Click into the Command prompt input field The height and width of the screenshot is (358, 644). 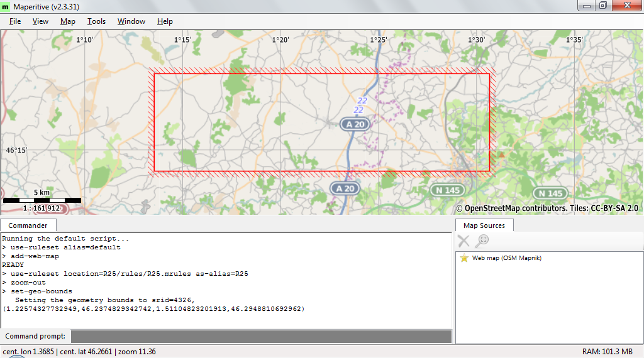(x=261, y=336)
